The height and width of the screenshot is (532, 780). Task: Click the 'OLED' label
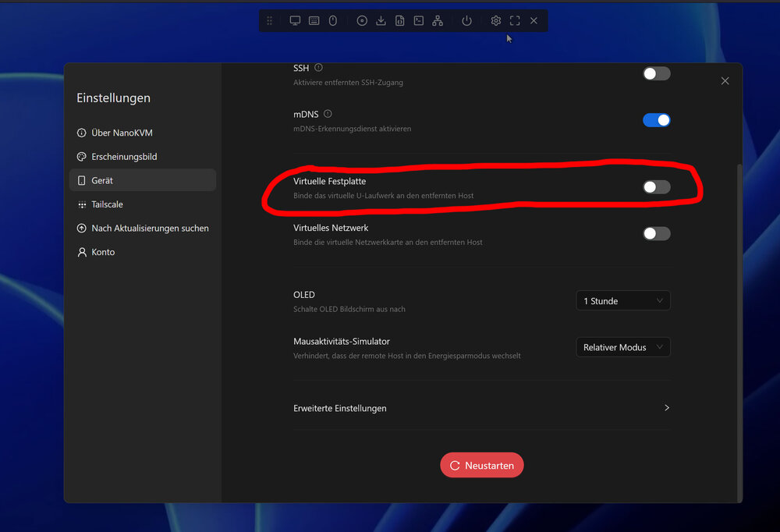(304, 295)
